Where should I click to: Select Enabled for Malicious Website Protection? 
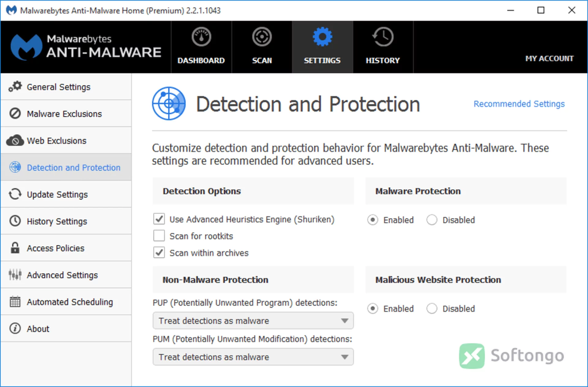(373, 308)
